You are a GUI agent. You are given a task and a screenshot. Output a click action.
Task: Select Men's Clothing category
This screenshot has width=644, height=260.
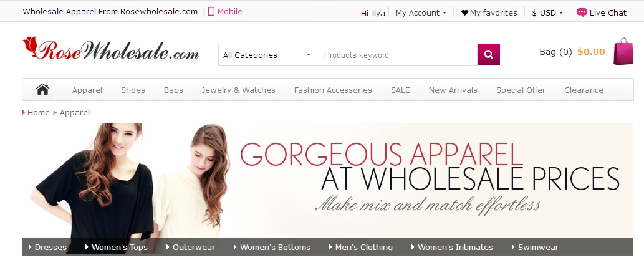364,248
